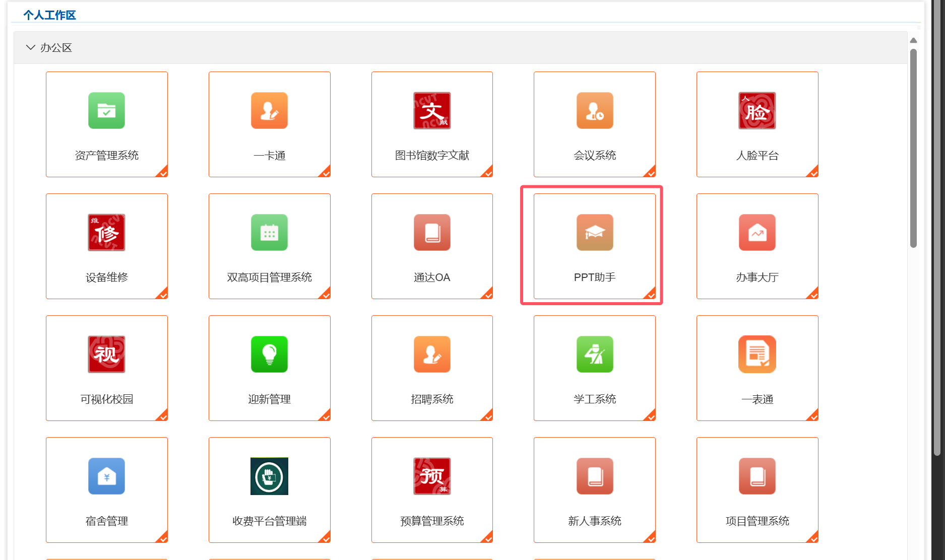Open the PPT助手 graduation cap icon
This screenshot has width=945, height=560.
[x=595, y=233]
